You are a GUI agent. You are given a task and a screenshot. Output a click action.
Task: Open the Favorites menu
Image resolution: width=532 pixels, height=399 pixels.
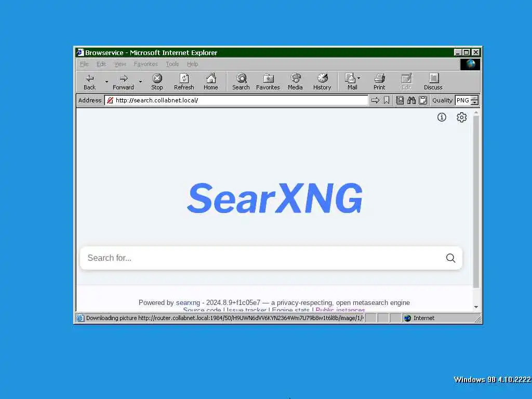[x=146, y=64]
